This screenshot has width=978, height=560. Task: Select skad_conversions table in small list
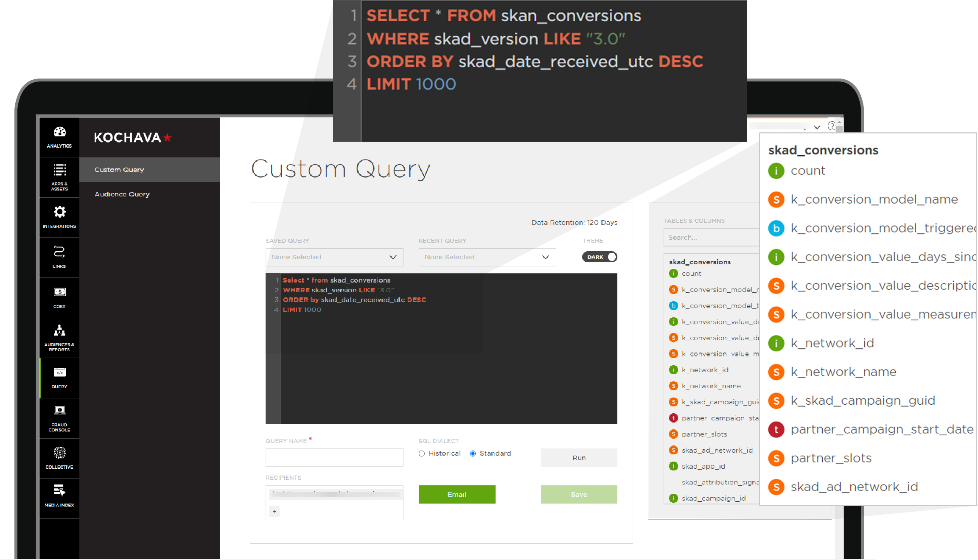coord(700,262)
